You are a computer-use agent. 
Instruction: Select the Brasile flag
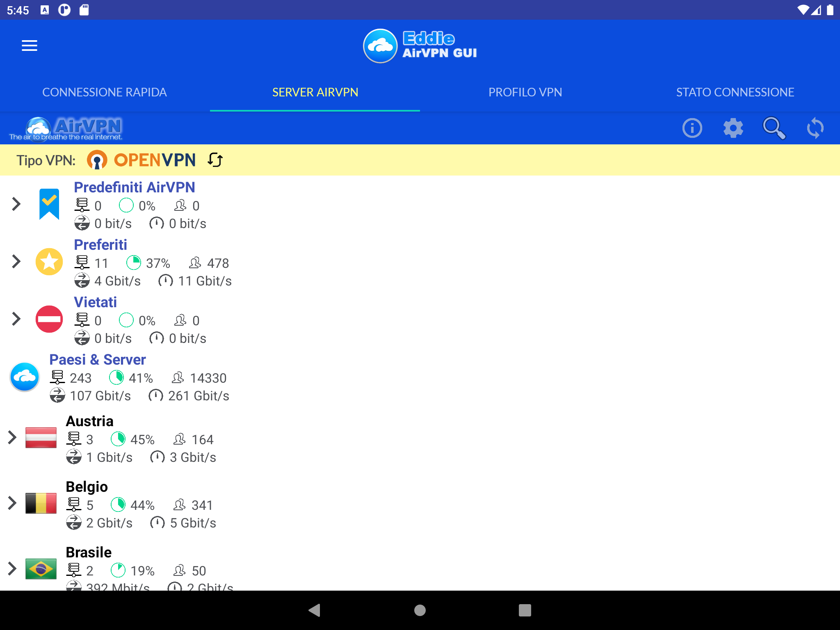tap(41, 569)
